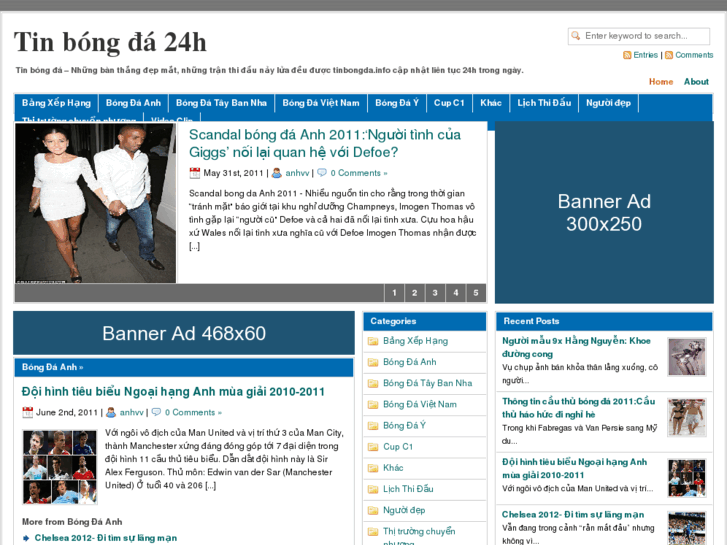Click thumbnail beside sidebar Đội hình tiêu biểu post
Image resolution: width=727 pixels, height=545 pixels.
click(687, 478)
